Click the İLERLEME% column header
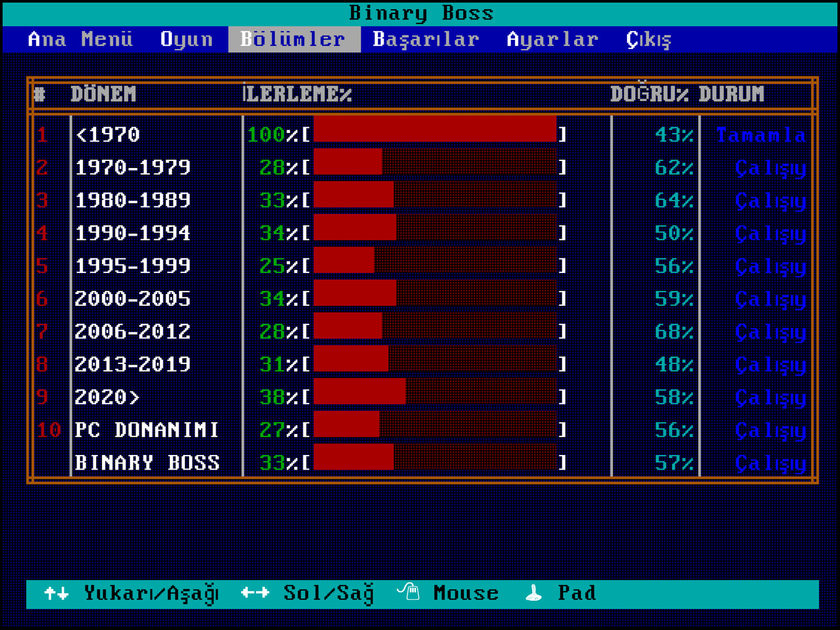This screenshot has height=630, width=840. click(x=297, y=94)
